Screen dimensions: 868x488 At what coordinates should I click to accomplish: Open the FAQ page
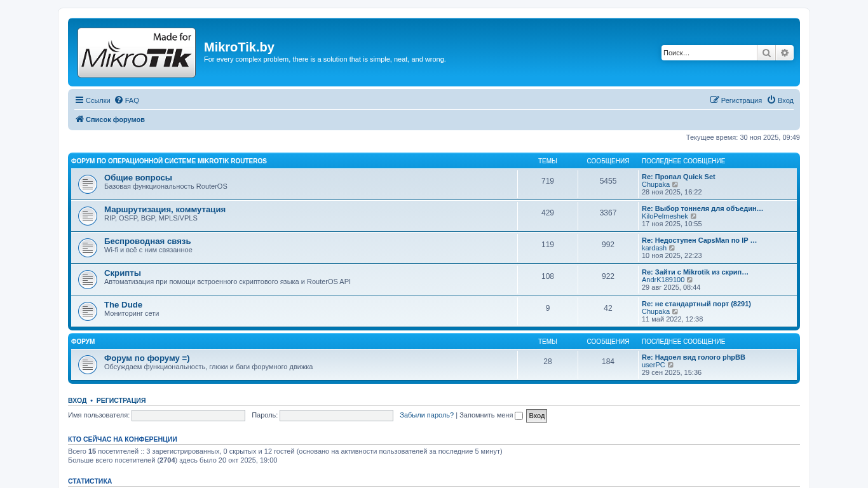127,100
